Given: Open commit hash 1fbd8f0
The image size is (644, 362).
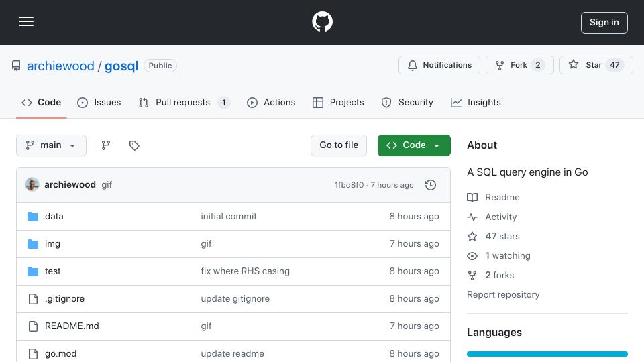Looking at the screenshot, I should [349, 185].
